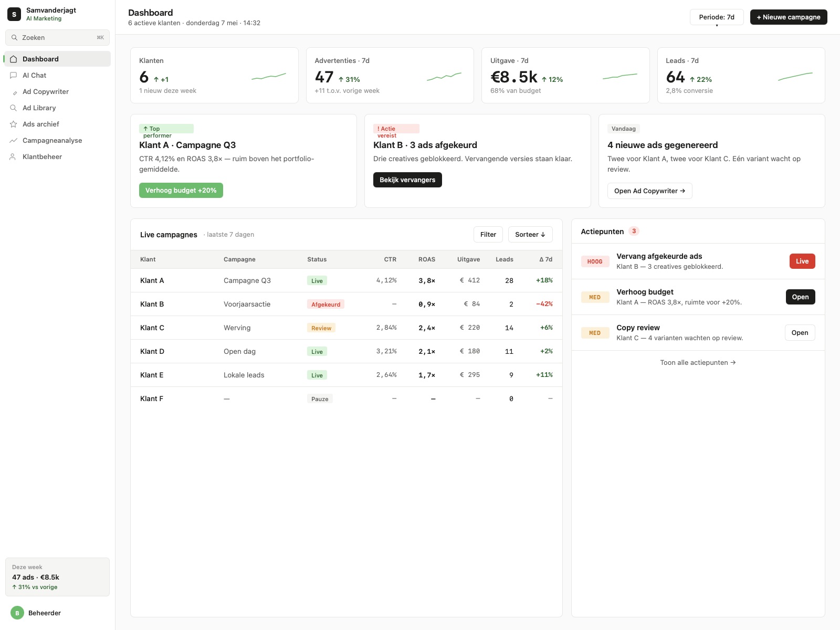Click the HOOG priority tag
The height and width of the screenshot is (630, 840).
595,261
